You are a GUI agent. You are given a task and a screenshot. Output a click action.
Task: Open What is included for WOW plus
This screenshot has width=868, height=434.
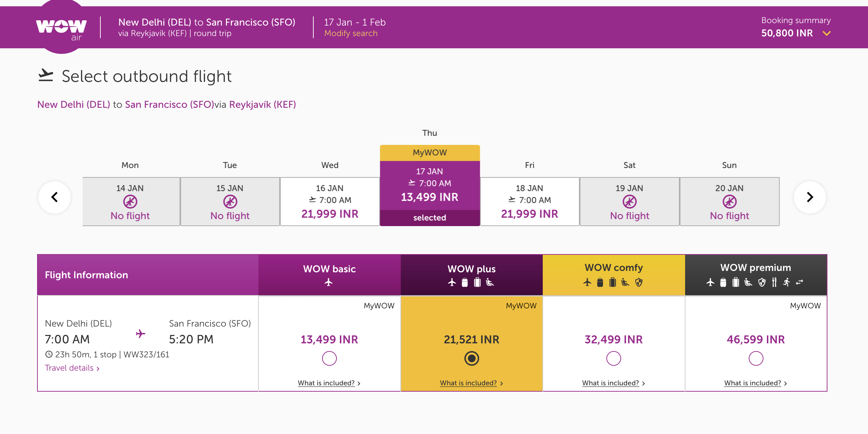point(471,383)
